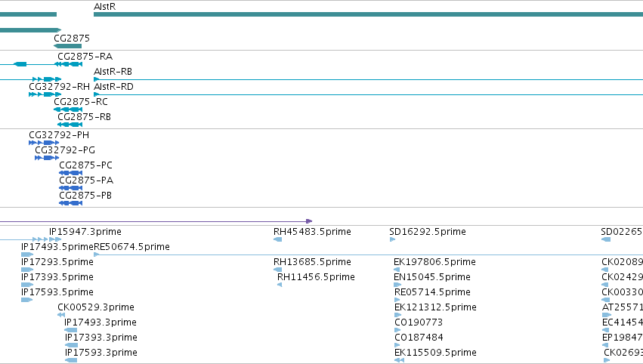Click the IP17393.5prime EST label
The width and height of the screenshot is (643, 364).
(57, 277)
